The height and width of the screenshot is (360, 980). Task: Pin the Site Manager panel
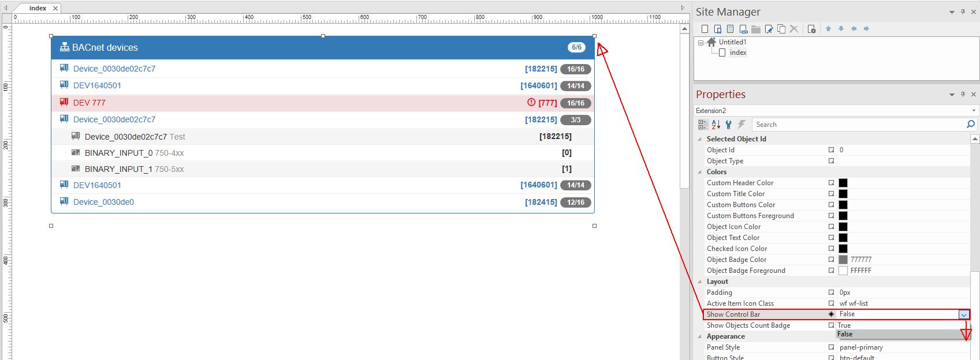[963, 12]
